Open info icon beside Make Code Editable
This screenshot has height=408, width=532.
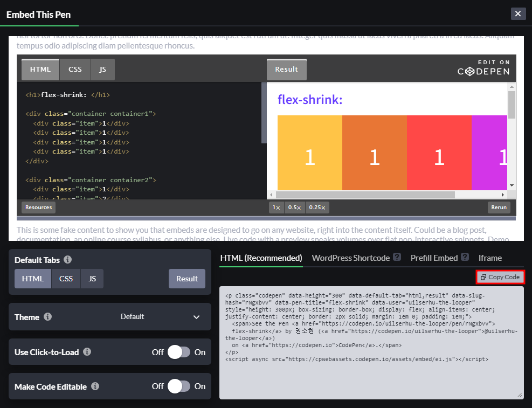click(95, 386)
